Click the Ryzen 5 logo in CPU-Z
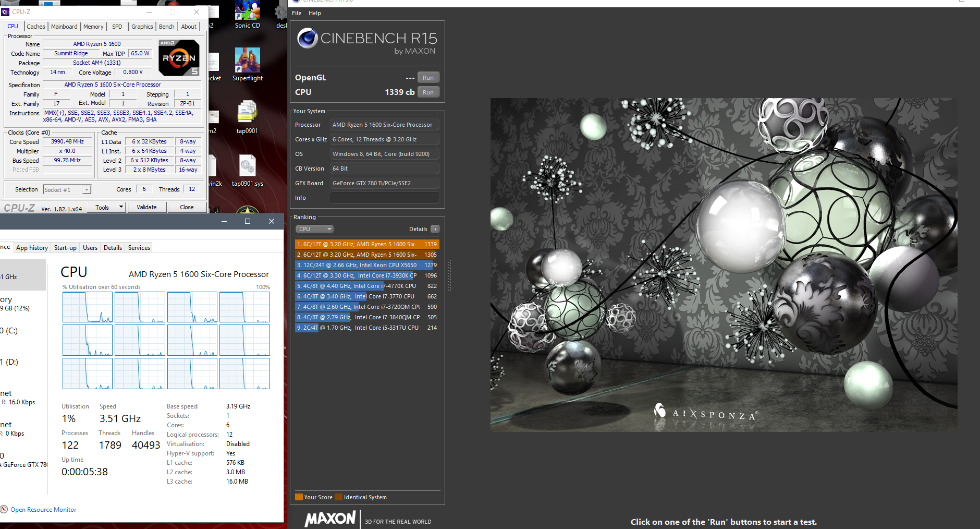Viewport: 980px width, 529px height. point(179,58)
